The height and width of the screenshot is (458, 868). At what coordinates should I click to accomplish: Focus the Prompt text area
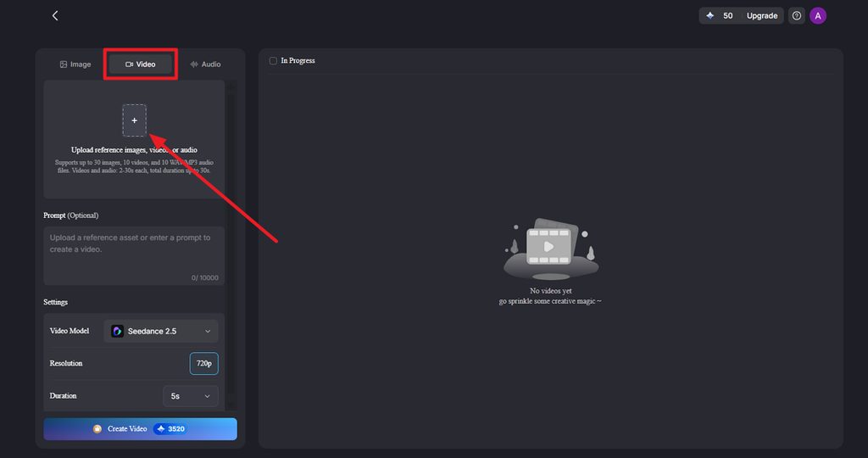pos(134,255)
